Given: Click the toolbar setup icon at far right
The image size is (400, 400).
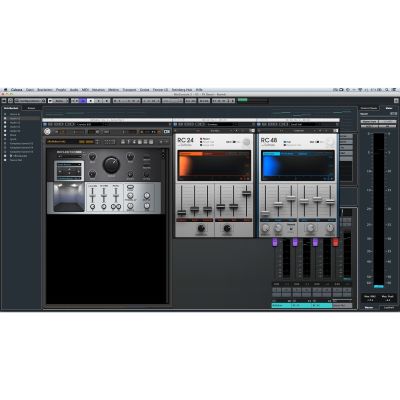Looking at the screenshot, I should [396, 100].
